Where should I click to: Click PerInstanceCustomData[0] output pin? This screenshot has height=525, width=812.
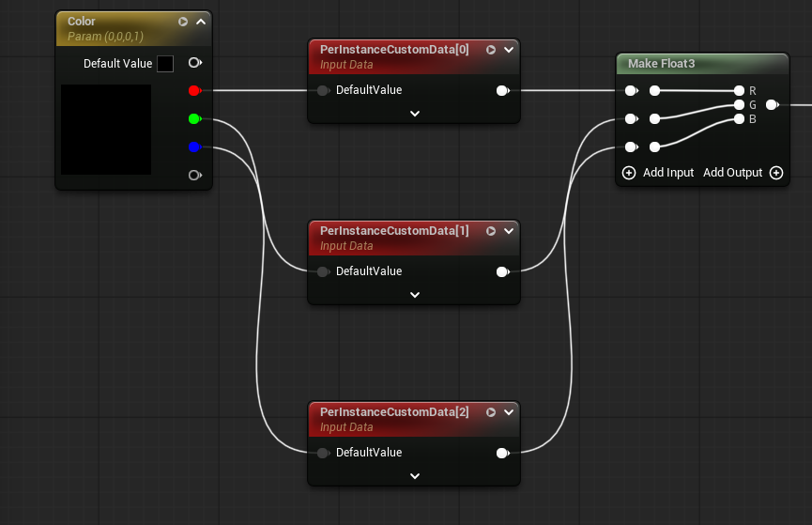point(502,91)
